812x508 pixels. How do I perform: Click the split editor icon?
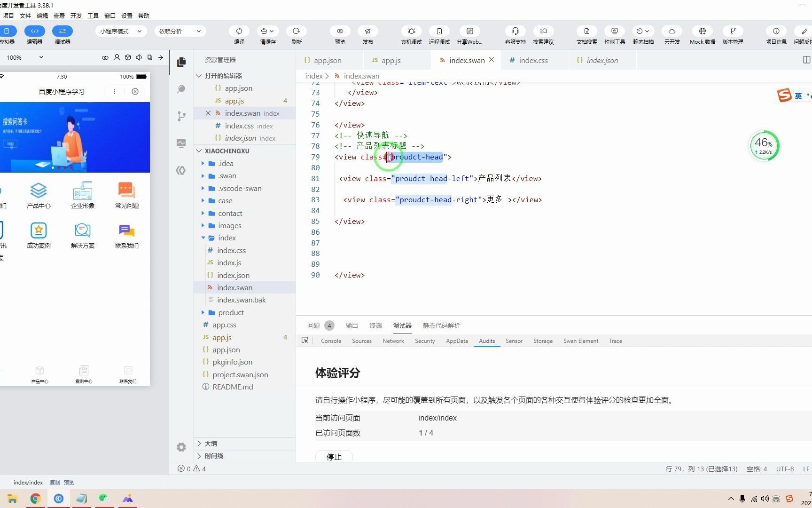click(806, 60)
